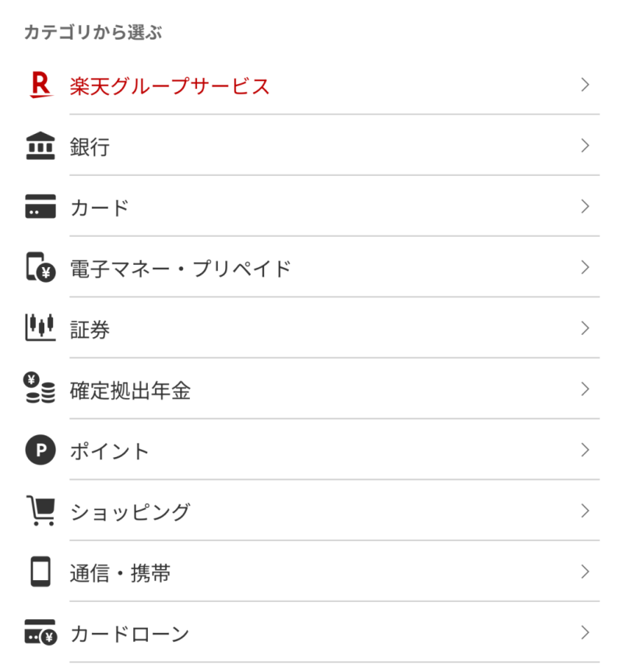This screenshot has height=672, width=623.
Task: Click the stacked coins icon for 確定拠出年金
Action: click(40, 389)
